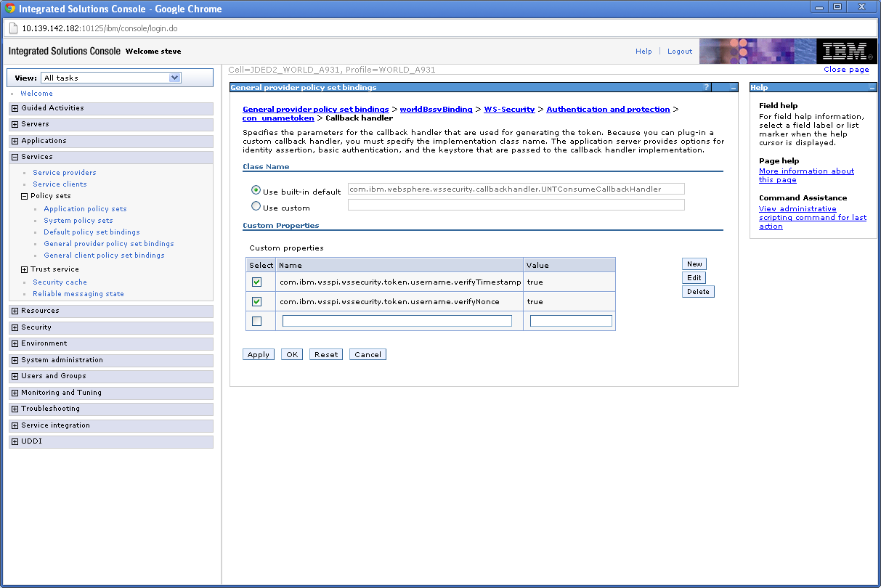Click the Apply button

point(259,355)
